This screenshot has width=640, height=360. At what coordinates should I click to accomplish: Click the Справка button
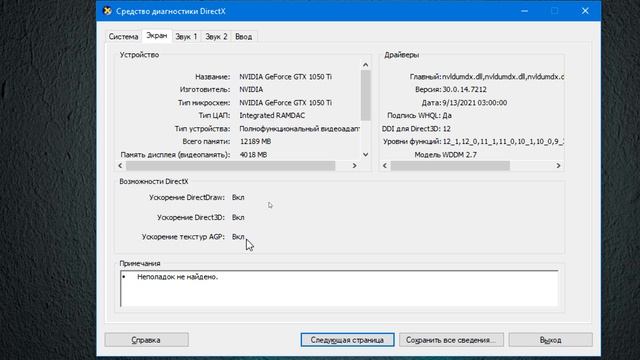click(x=146, y=340)
